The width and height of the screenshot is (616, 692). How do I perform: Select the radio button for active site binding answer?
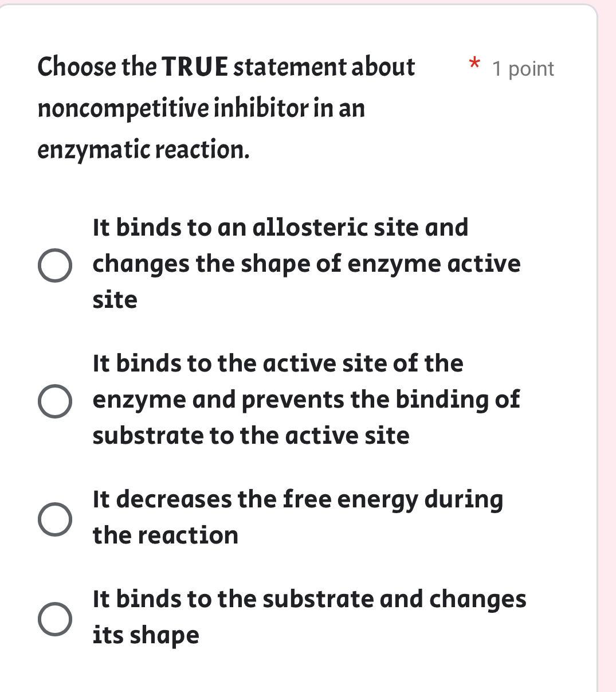tap(56, 400)
